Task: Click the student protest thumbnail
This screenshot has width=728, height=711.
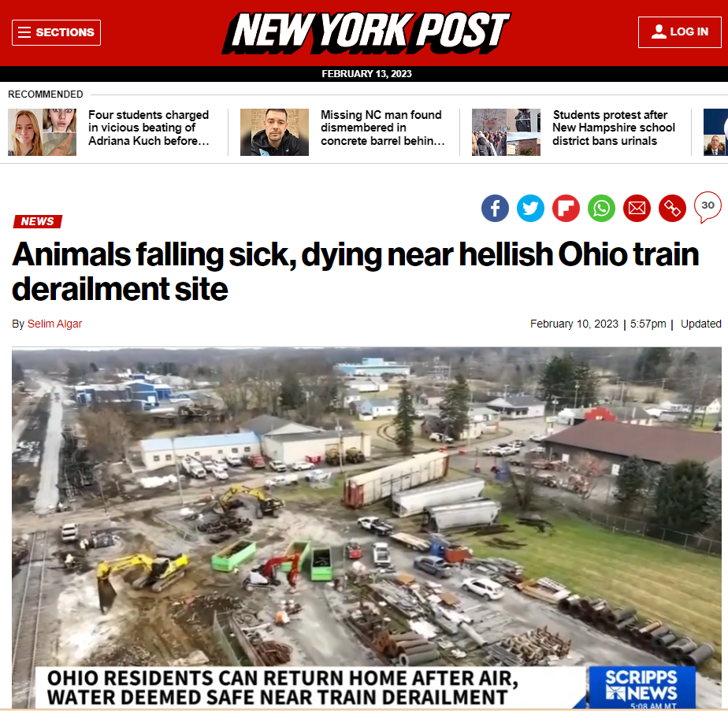Action: pos(506,132)
